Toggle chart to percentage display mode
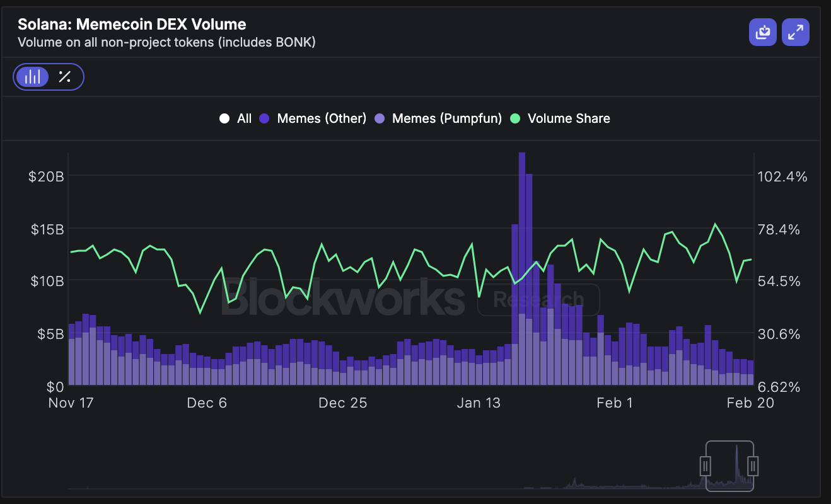Image resolution: width=831 pixels, height=504 pixels. click(x=65, y=76)
